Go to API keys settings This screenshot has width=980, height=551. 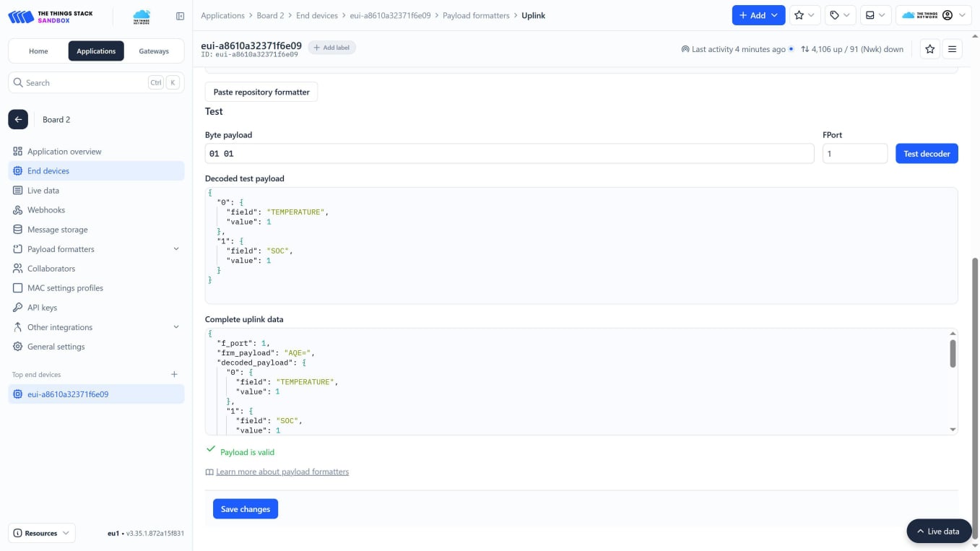tap(42, 307)
